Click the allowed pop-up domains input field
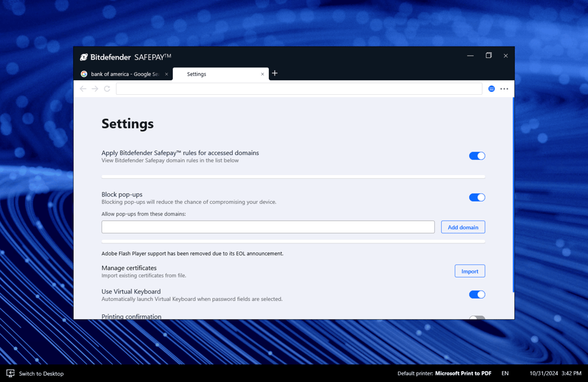588x382 pixels. (268, 227)
